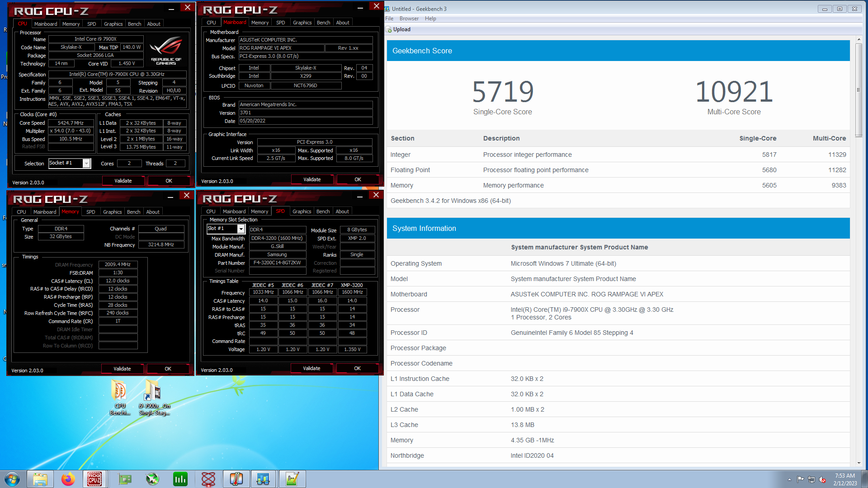Click the Part Number F4-3200C14-8GTZKW field
The width and height of the screenshot is (868, 488).
(277, 263)
